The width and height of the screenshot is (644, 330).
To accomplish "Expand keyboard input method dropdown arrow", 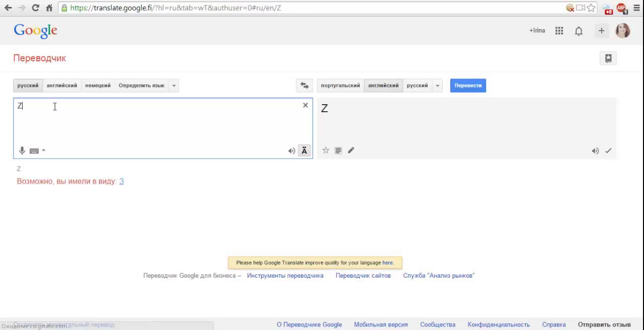I will 44,150.
